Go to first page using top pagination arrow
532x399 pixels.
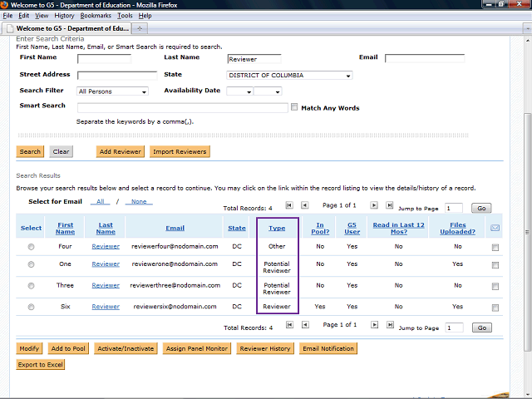click(289, 205)
